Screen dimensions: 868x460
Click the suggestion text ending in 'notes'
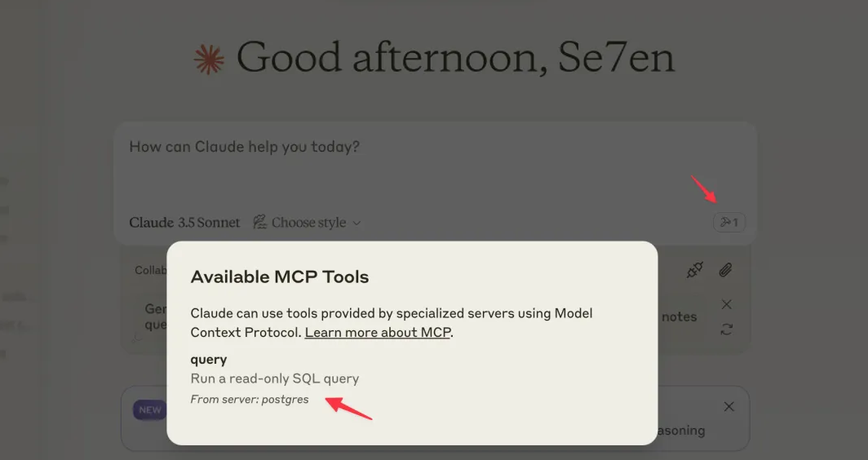click(679, 316)
